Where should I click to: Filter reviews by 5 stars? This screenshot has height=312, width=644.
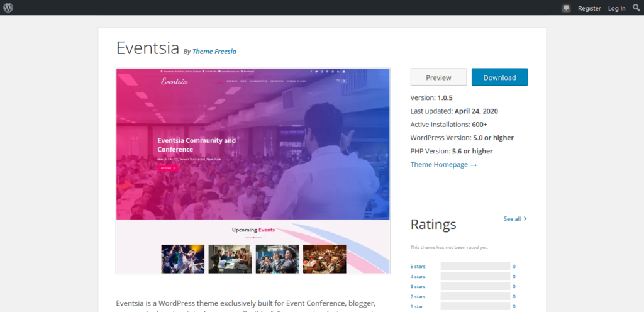pyautogui.click(x=418, y=267)
